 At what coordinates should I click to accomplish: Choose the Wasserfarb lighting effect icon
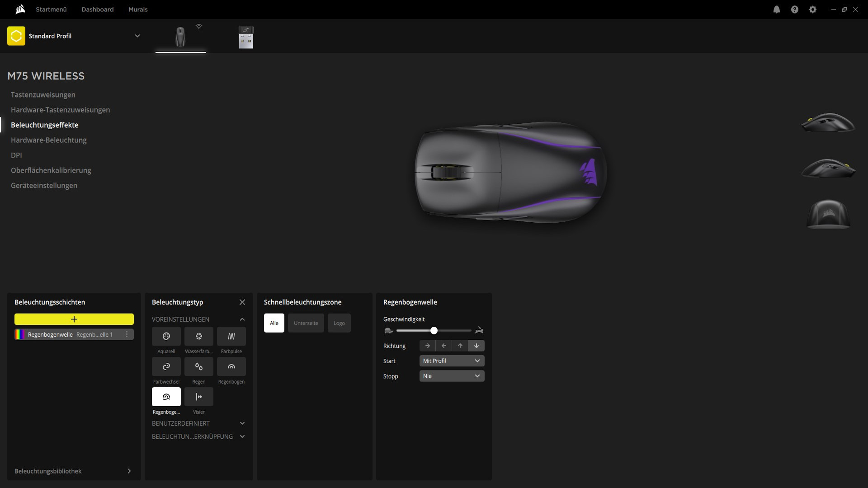[198, 336]
